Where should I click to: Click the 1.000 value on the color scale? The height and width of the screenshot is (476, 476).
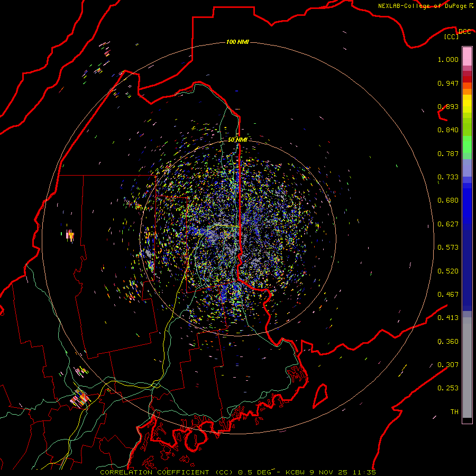tap(448, 59)
